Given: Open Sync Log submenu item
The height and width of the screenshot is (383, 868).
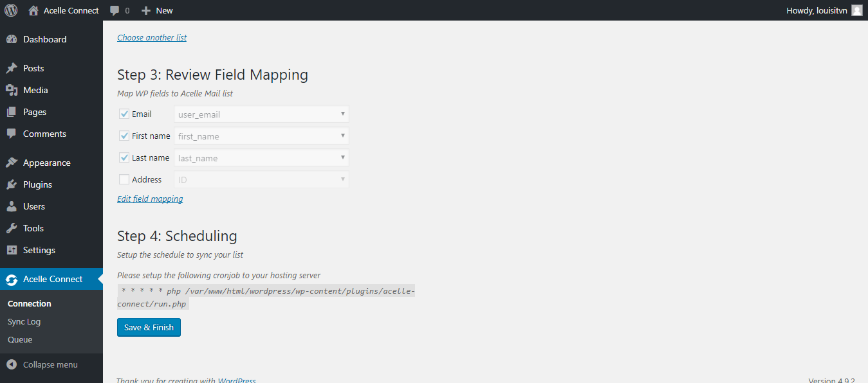Looking at the screenshot, I should [24, 321].
